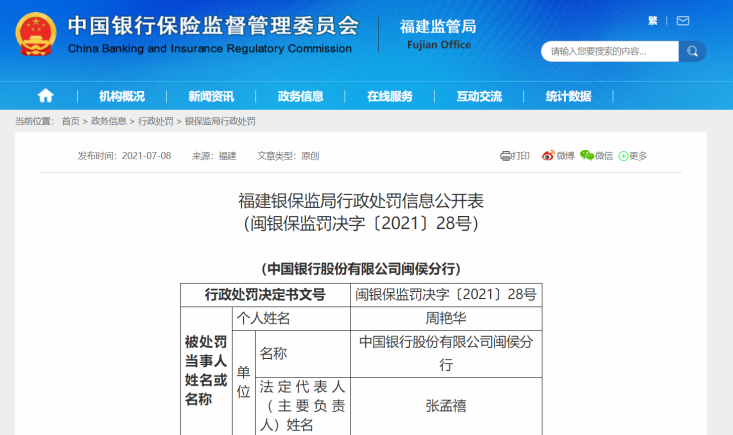Image resolution: width=733 pixels, height=435 pixels.
Task: Open the 在线服务 menu
Action: [x=389, y=96]
